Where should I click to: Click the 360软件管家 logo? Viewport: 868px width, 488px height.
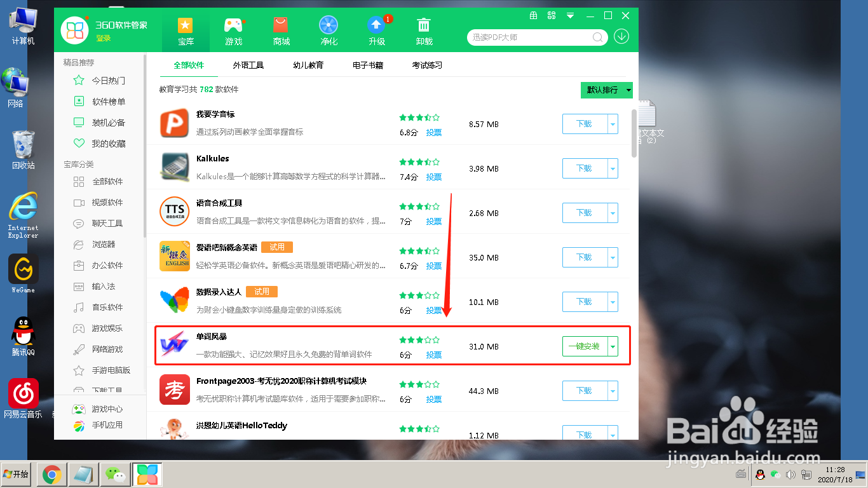click(74, 30)
